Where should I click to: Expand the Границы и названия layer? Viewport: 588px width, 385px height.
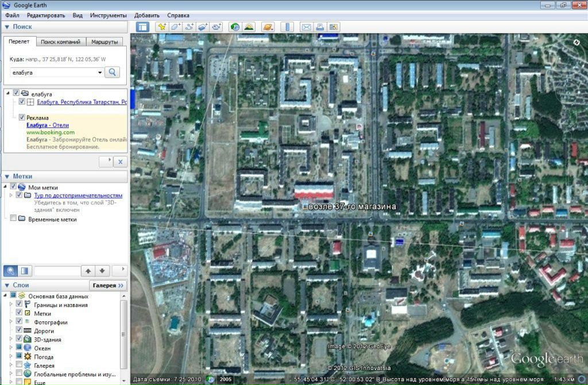[11, 305]
